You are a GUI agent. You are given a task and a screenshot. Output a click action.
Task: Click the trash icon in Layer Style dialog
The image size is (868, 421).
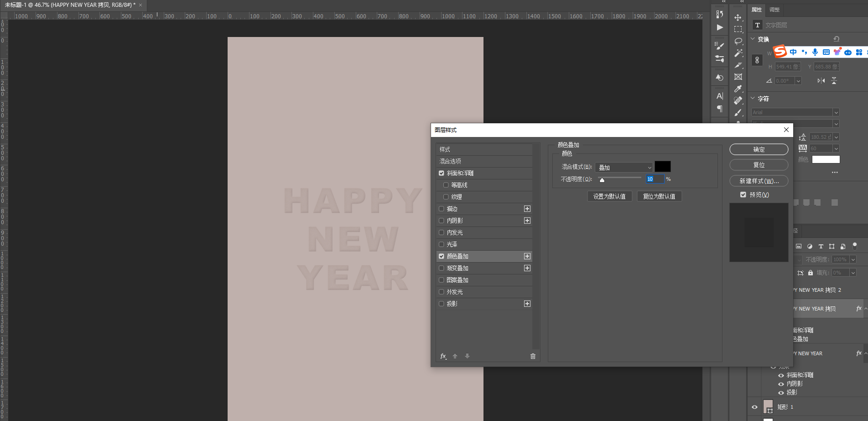click(533, 356)
